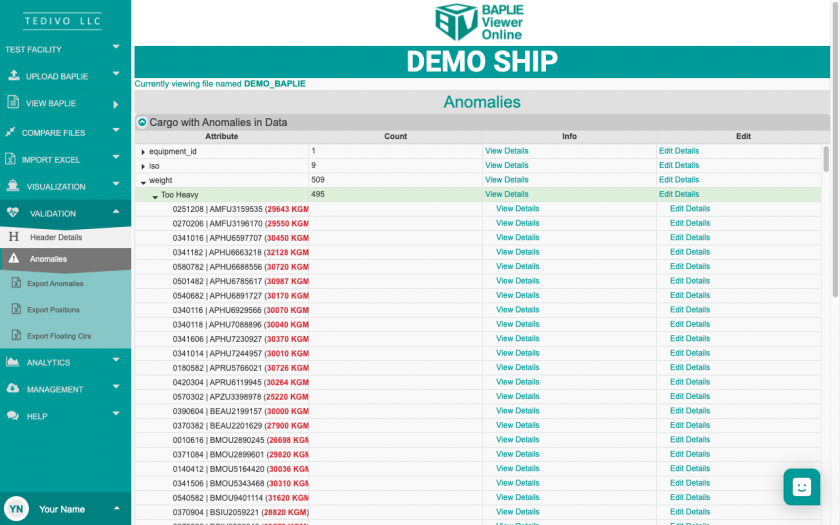Click the Export Anomalies excel icon
The image size is (840, 525).
point(17,283)
